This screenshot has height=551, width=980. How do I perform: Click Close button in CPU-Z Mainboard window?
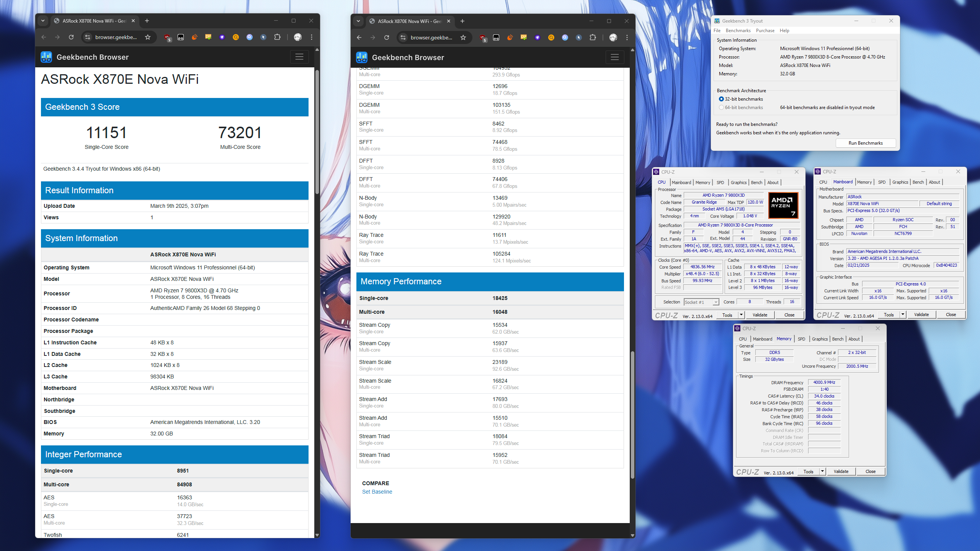[951, 315]
